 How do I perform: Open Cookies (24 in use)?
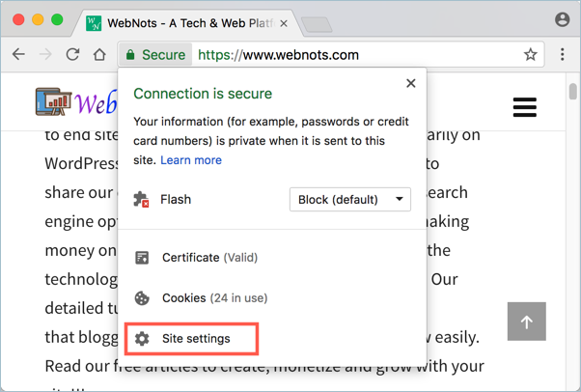(x=214, y=298)
